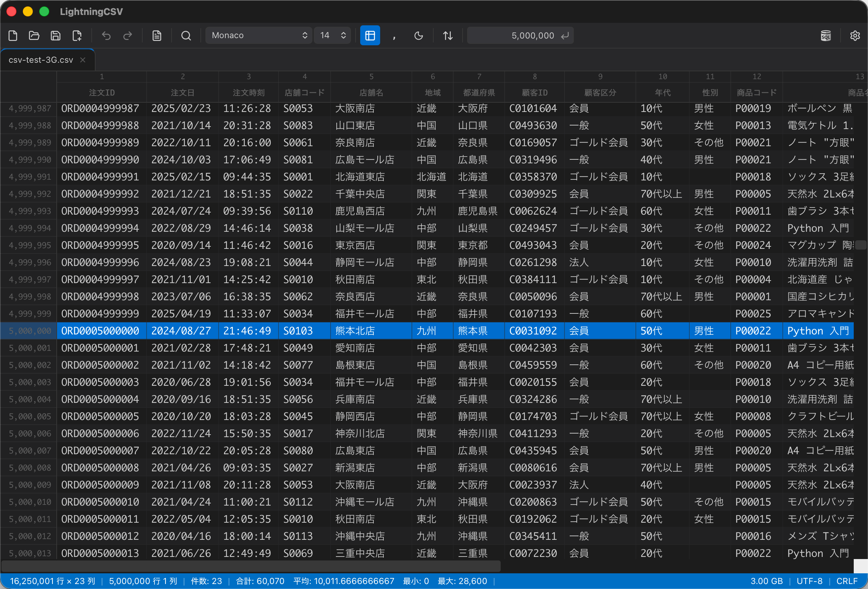The width and height of the screenshot is (868, 589).
Task: Select column header 商品コード
Action: pos(756,93)
